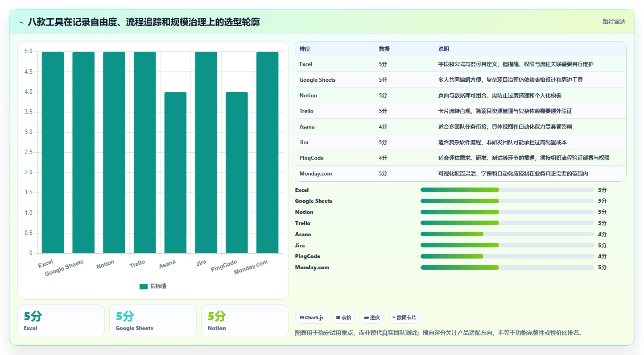
Task: Click the Jira bar in chart
Action: click(x=206, y=152)
